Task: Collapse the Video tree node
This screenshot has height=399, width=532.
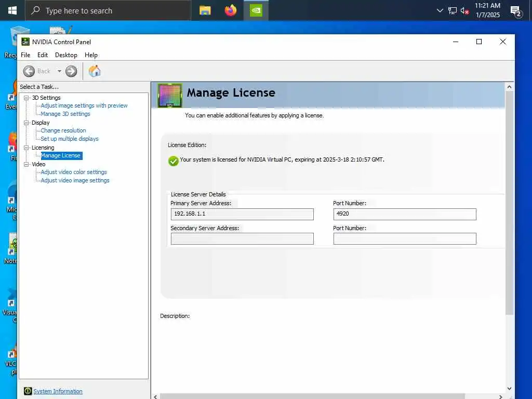Action: (x=26, y=164)
